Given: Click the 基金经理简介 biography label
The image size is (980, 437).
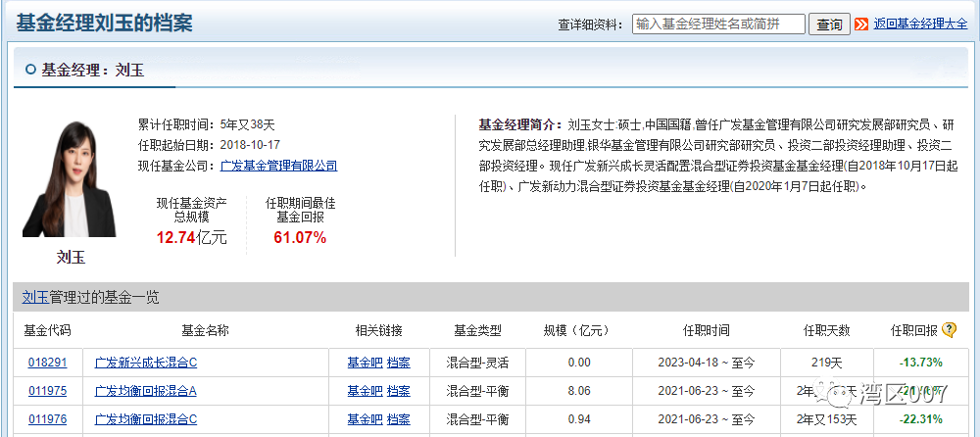Looking at the screenshot, I should [520, 123].
